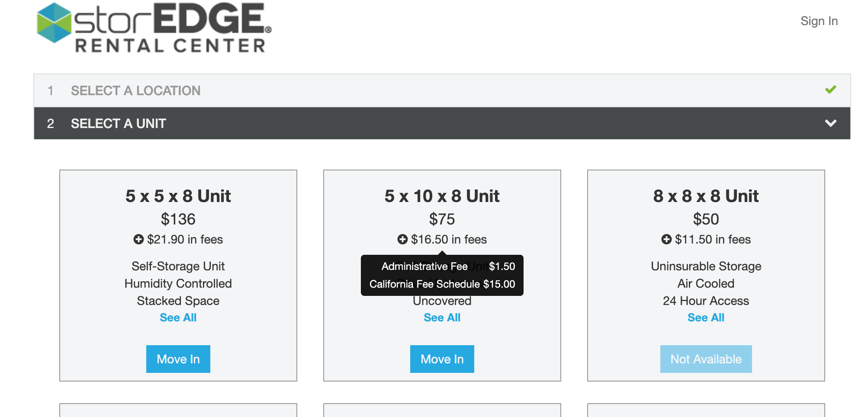868x417 pixels.
Task: Click the $16.50 in fees text
Action: pyautogui.click(x=449, y=239)
